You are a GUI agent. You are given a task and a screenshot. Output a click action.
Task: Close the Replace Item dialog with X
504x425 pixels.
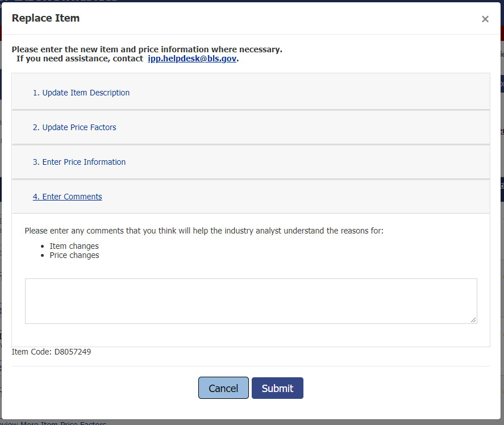[x=485, y=19]
